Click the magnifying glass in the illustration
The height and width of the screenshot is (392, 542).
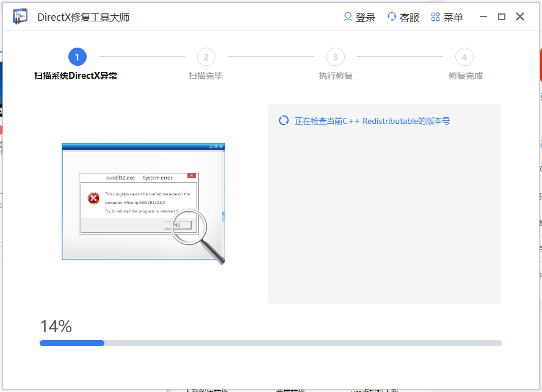(198, 236)
